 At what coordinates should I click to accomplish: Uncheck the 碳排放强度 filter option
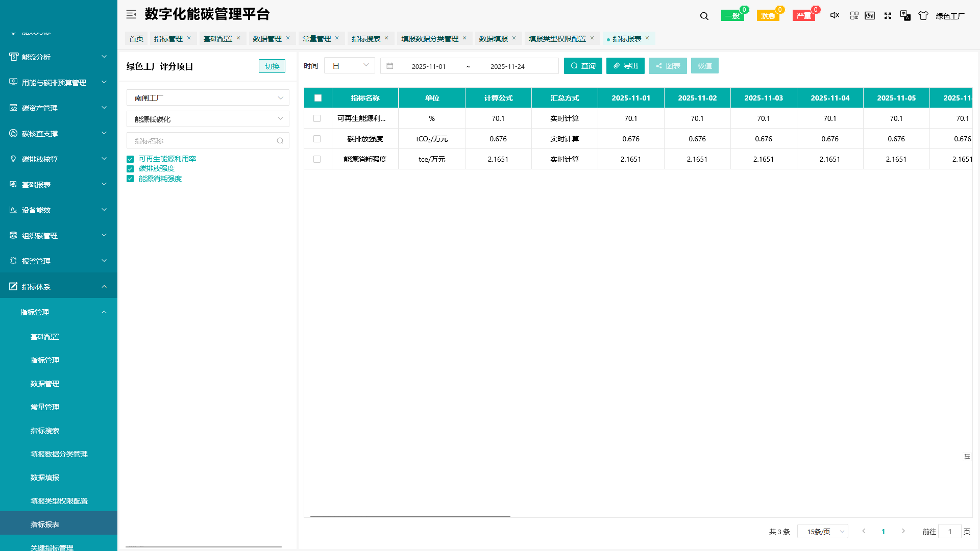(x=130, y=168)
